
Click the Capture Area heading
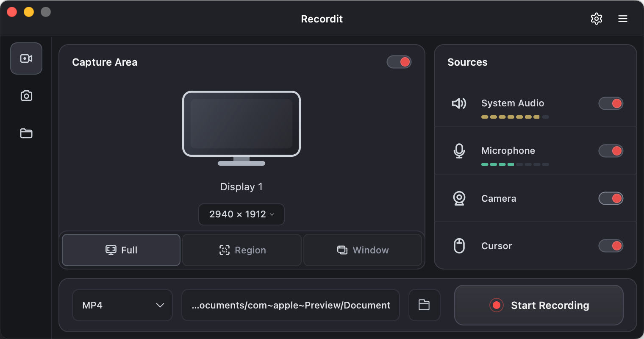tap(105, 62)
